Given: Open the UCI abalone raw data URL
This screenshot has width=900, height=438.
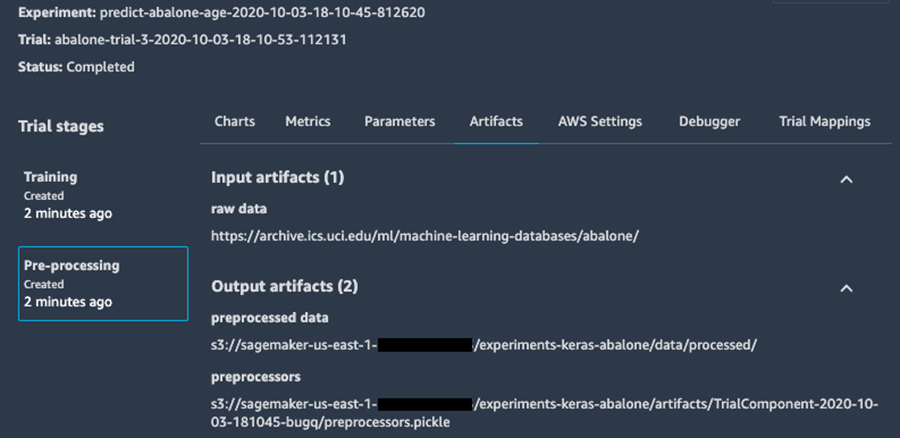Looking at the screenshot, I should 425,236.
